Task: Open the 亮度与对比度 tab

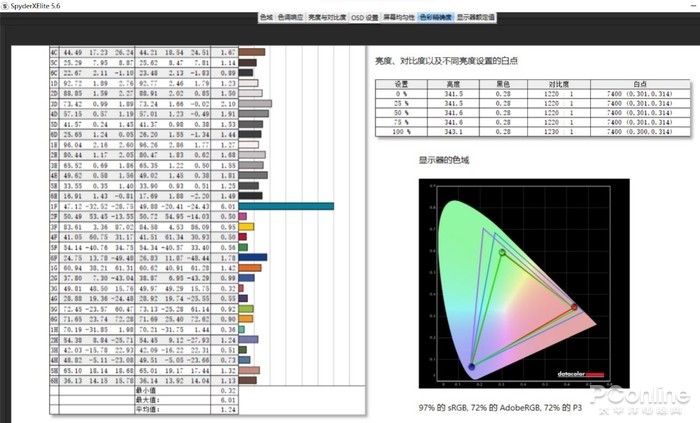Action: (320, 18)
